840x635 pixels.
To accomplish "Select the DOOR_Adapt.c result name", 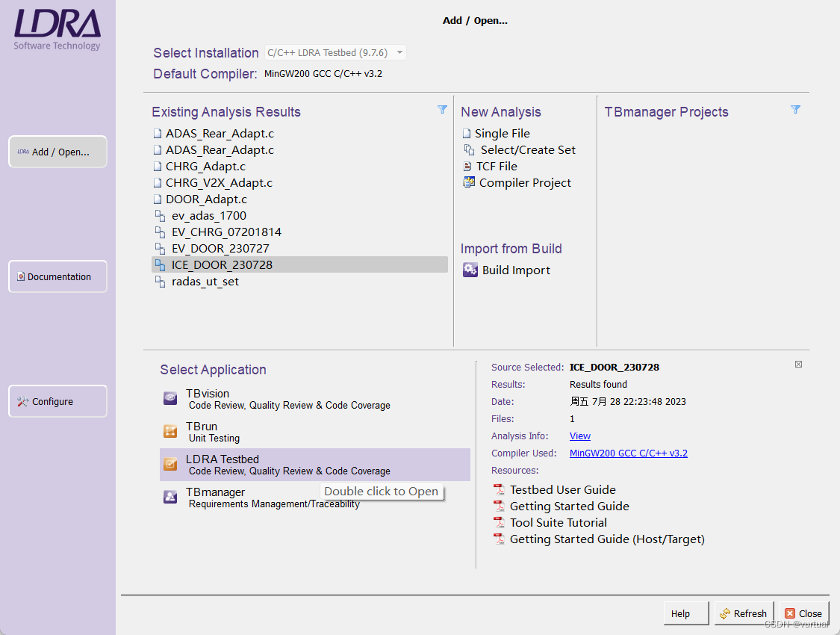I will (206, 199).
